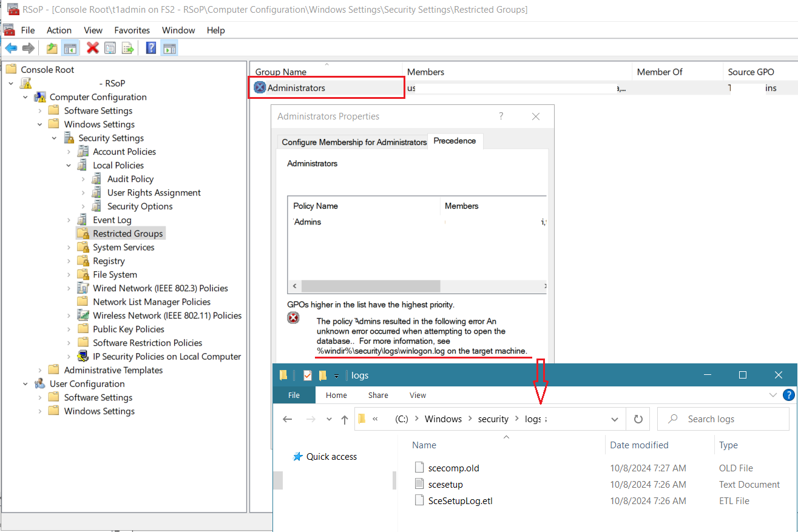Toggle Show/Hide Action Pane toolbar button
798x532 pixels.
pyautogui.click(x=169, y=48)
